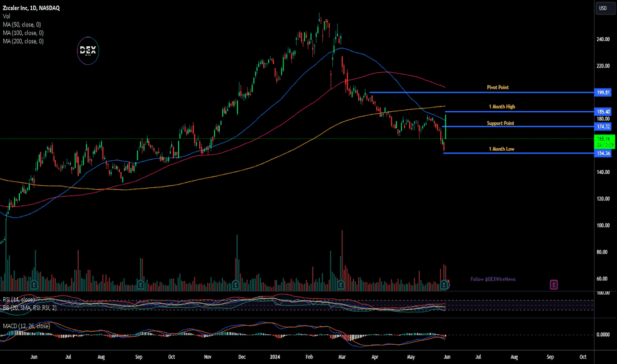This screenshot has width=617, height=364.
Task: Click the 1 Month Low line label
Action: [x=501, y=149]
